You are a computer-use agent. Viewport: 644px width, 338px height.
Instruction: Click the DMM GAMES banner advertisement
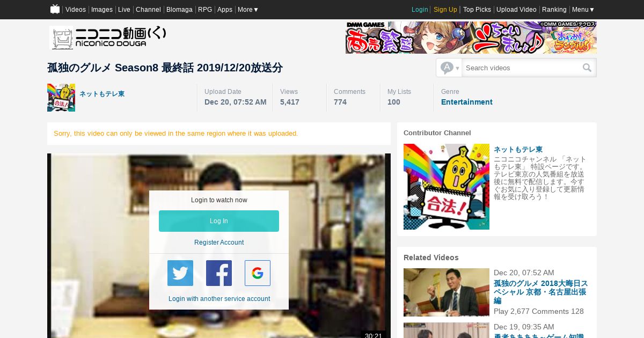coord(471,38)
